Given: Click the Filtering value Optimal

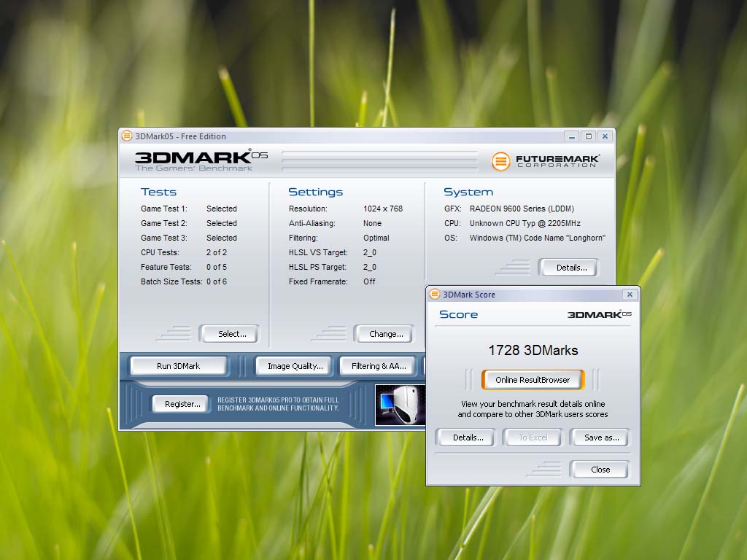Looking at the screenshot, I should tap(376, 238).
